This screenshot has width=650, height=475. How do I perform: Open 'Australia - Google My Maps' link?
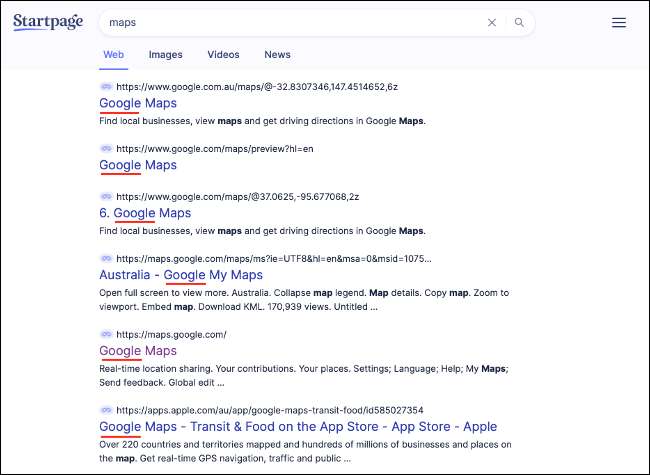(x=181, y=275)
